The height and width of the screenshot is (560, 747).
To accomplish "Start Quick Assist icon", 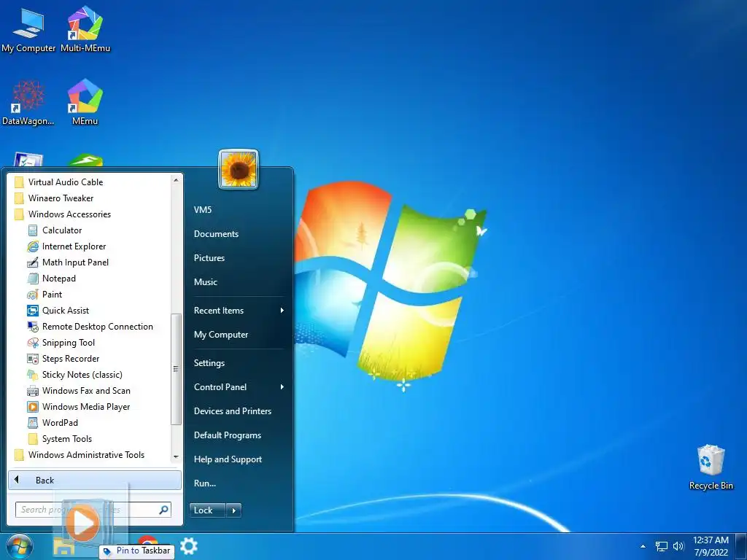I will pos(32,311).
